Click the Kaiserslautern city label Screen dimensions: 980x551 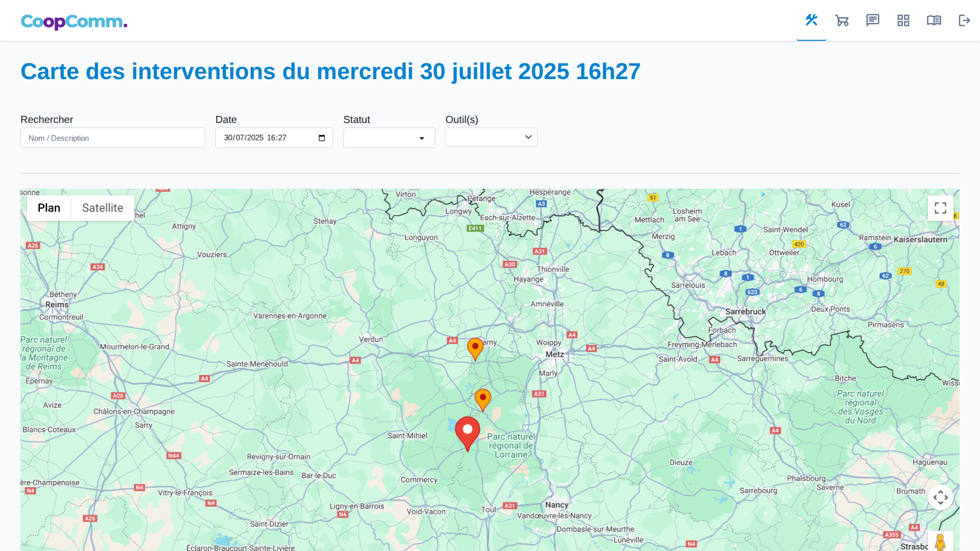(920, 239)
